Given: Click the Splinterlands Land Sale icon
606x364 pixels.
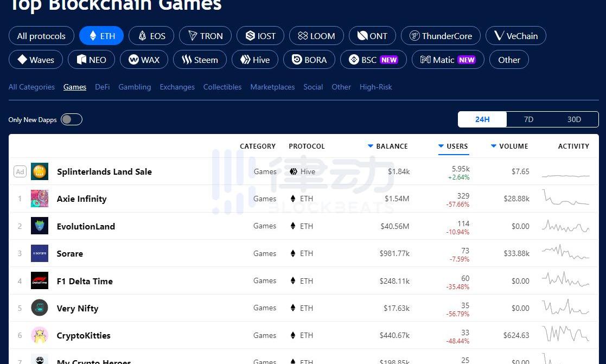Looking at the screenshot, I should pyautogui.click(x=40, y=171).
